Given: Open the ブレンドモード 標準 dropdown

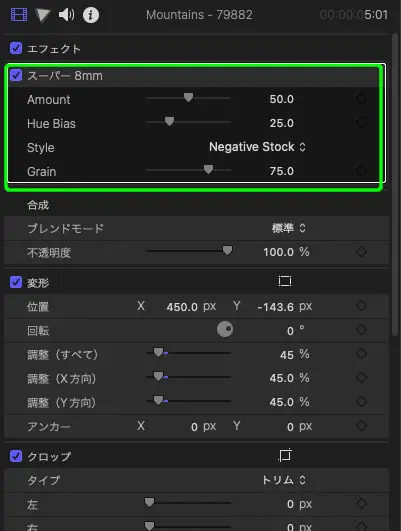Looking at the screenshot, I should 289,228.
